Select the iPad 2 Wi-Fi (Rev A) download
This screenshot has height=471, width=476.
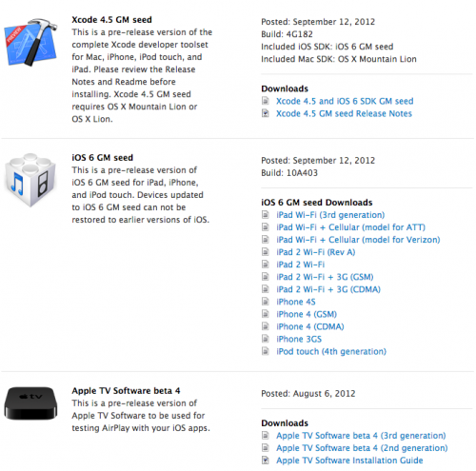(x=316, y=252)
